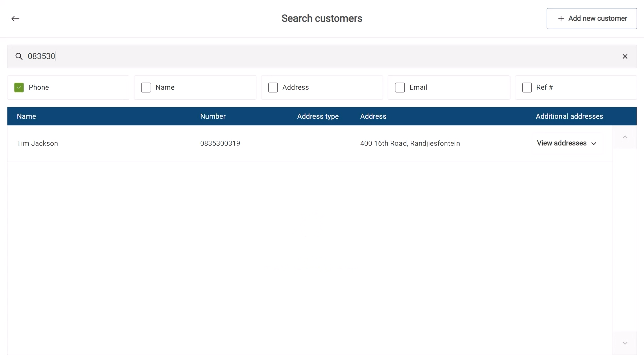This screenshot has width=644, height=362.
Task: Uncheck the Phone filter checkbox
Action: point(19,87)
